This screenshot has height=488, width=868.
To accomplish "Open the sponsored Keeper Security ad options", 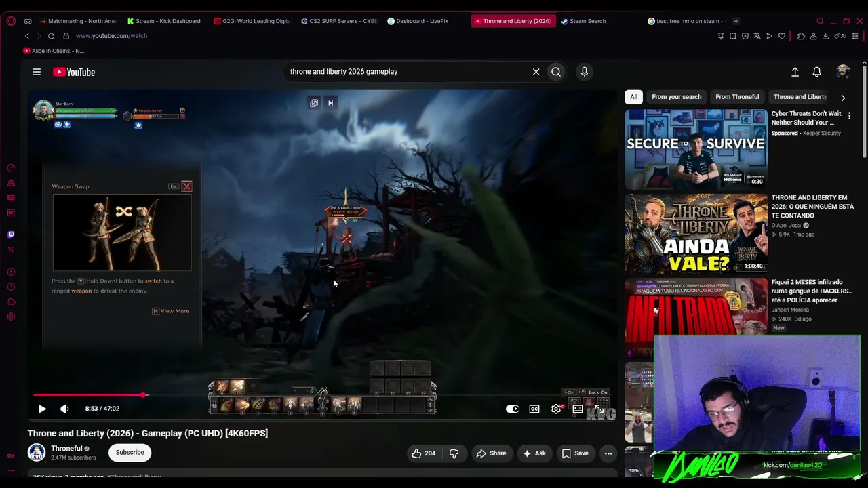I will pyautogui.click(x=849, y=116).
